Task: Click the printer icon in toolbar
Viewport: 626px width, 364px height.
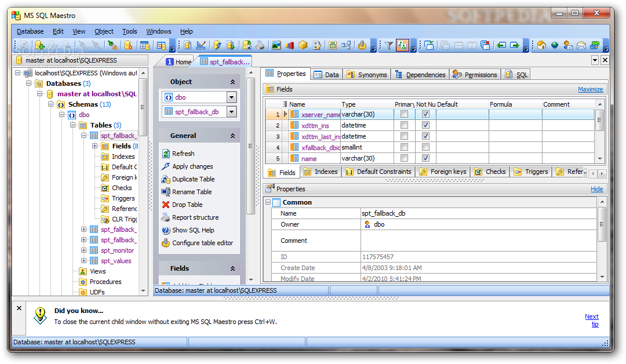Action: pyautogui.click(x=260, y=45)
